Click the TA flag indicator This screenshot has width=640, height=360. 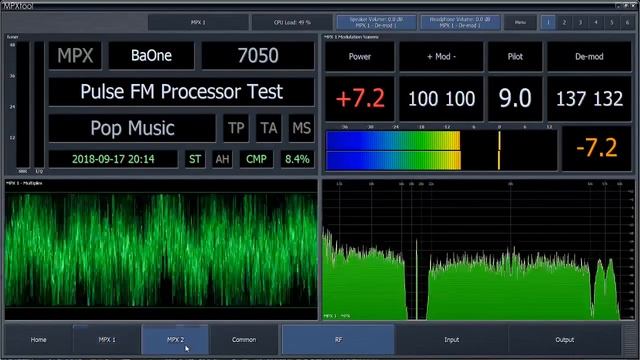[x=269, y=128]
